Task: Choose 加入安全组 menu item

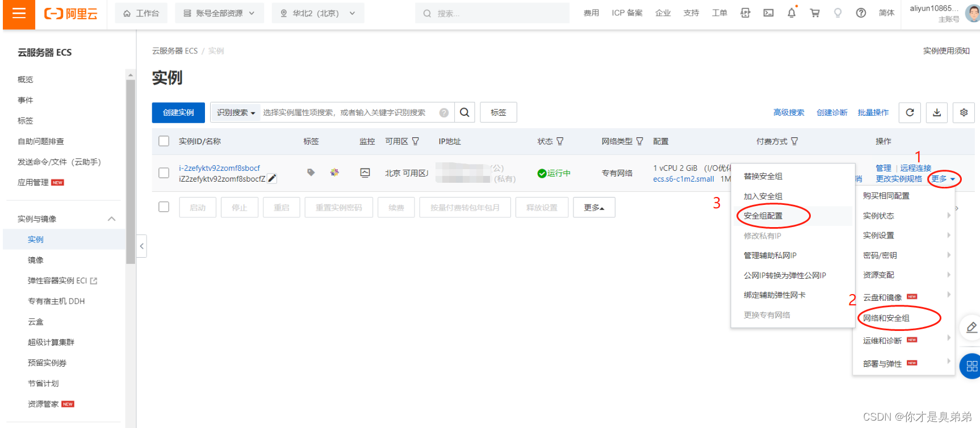Action: point(763,196)
